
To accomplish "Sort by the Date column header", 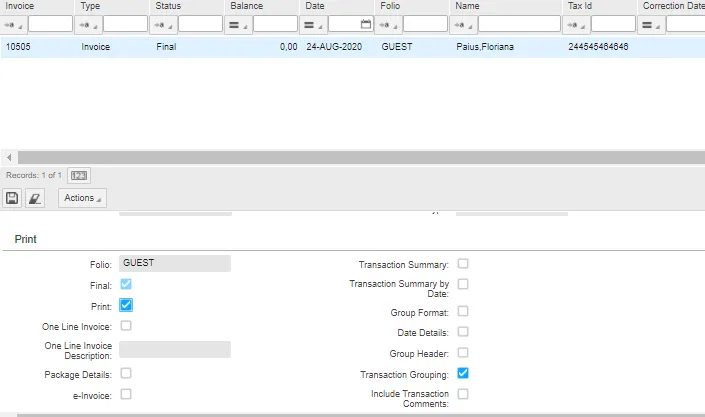I will (315, 6).
